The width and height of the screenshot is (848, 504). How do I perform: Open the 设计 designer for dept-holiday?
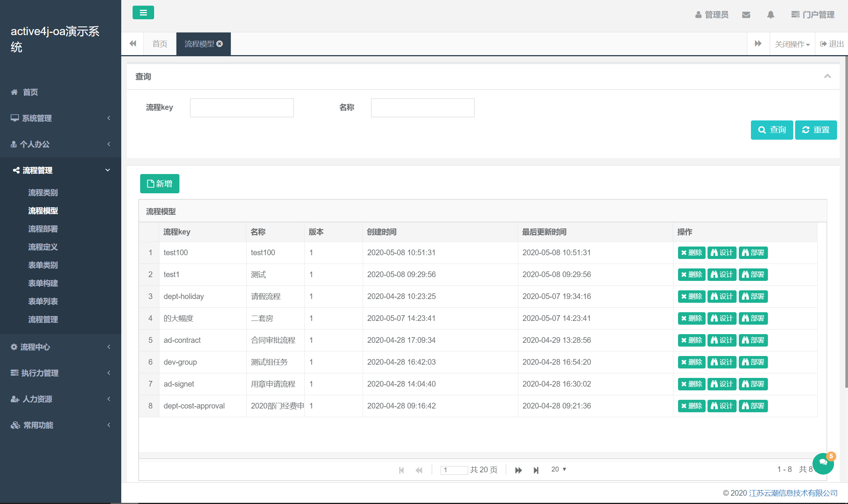(x=722, y=296)
